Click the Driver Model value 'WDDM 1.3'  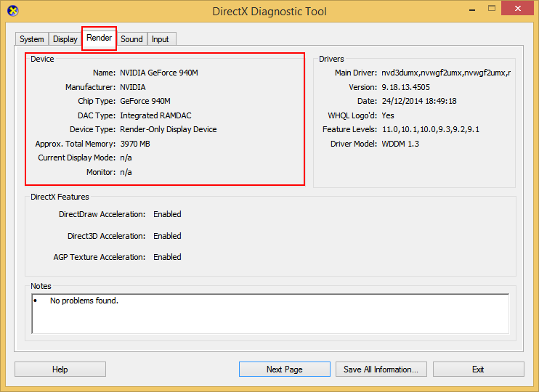(x=400, y=144)
